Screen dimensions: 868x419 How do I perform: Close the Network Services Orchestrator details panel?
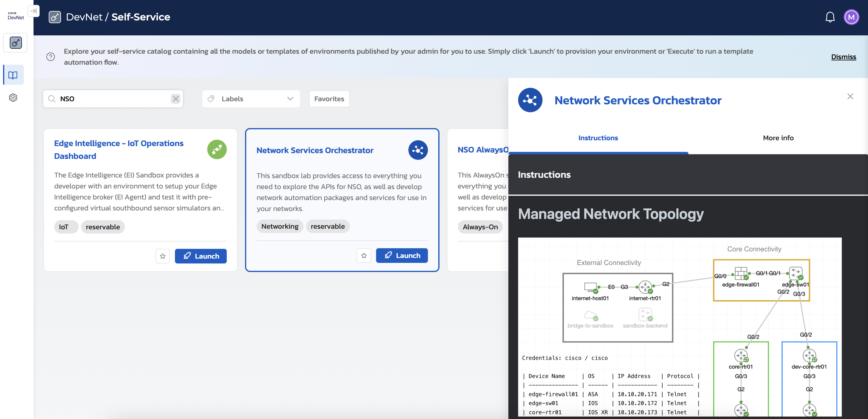point(850,96)
